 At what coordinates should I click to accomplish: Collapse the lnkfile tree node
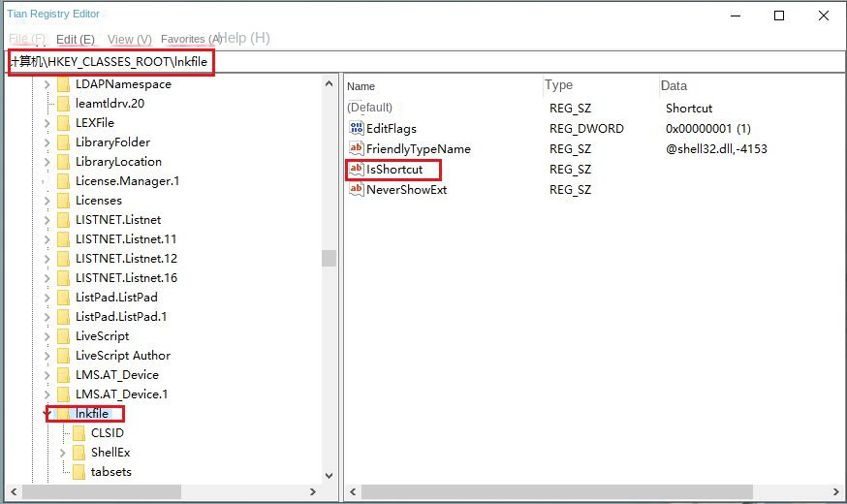click(47, 414)
